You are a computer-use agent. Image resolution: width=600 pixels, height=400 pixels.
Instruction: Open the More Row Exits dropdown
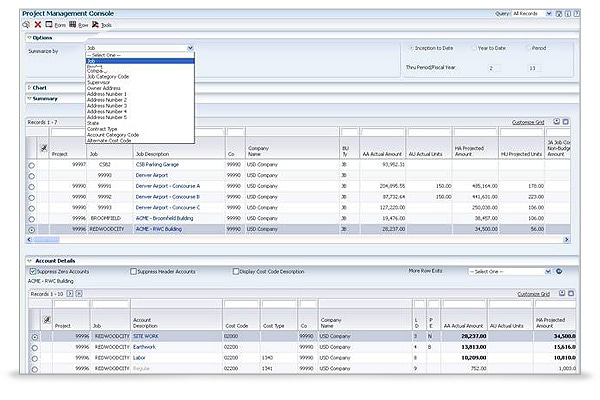click(x=508, y=271)
